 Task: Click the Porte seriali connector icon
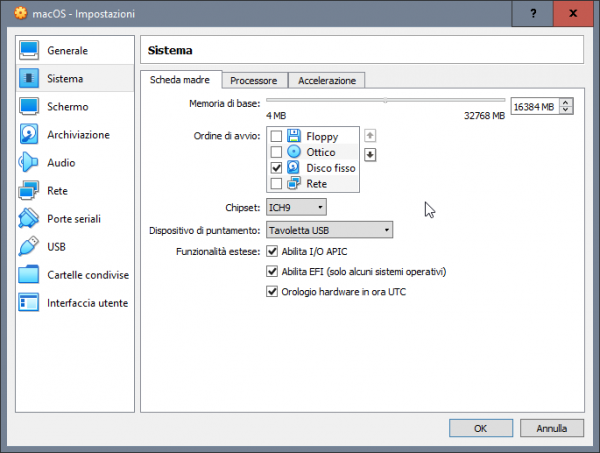pyautogui.click(x=29, y=218)
